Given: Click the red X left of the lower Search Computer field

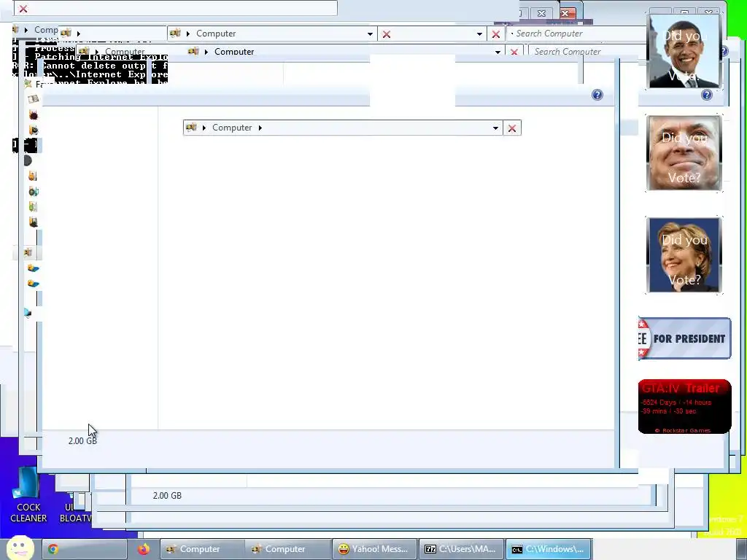Looking at the screenshot, I should [514, 52].
